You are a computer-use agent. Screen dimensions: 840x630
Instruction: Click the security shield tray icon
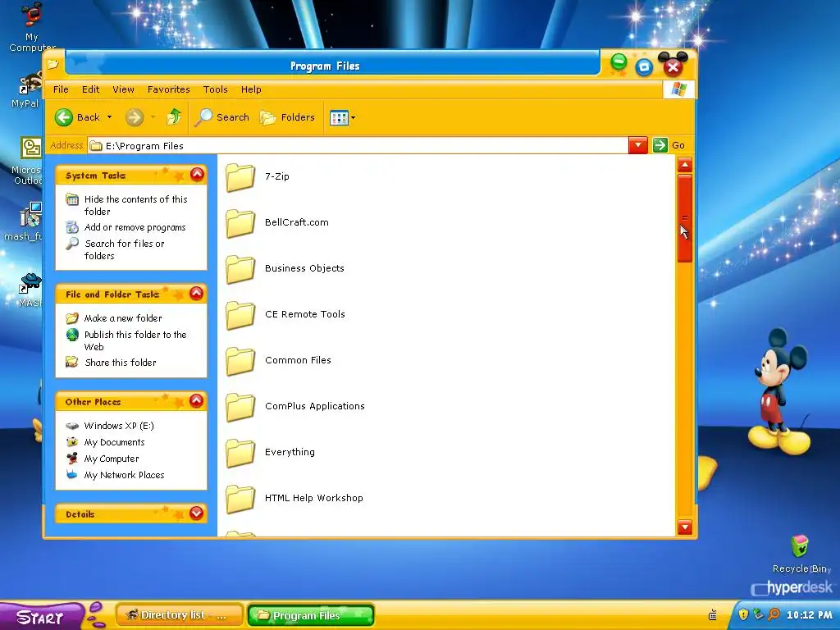[743, 614]
